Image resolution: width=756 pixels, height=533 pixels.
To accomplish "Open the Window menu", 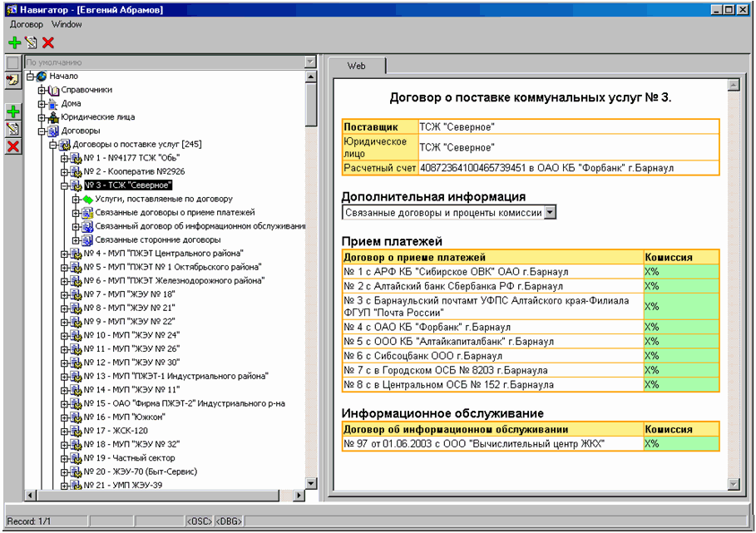I will 67,25.
